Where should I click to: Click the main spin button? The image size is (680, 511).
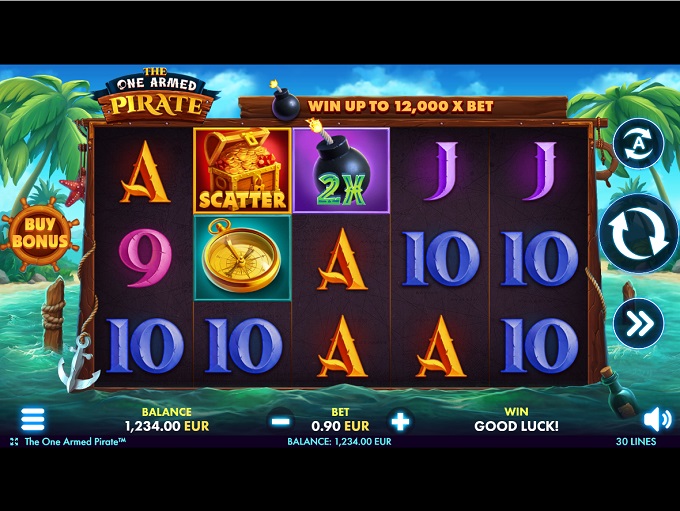[638, 234]
